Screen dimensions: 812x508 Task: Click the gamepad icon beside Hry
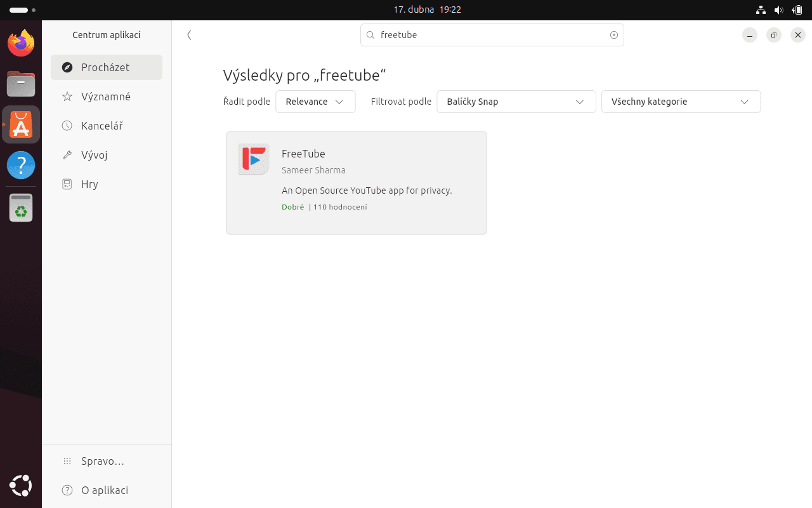click(67, 184)
